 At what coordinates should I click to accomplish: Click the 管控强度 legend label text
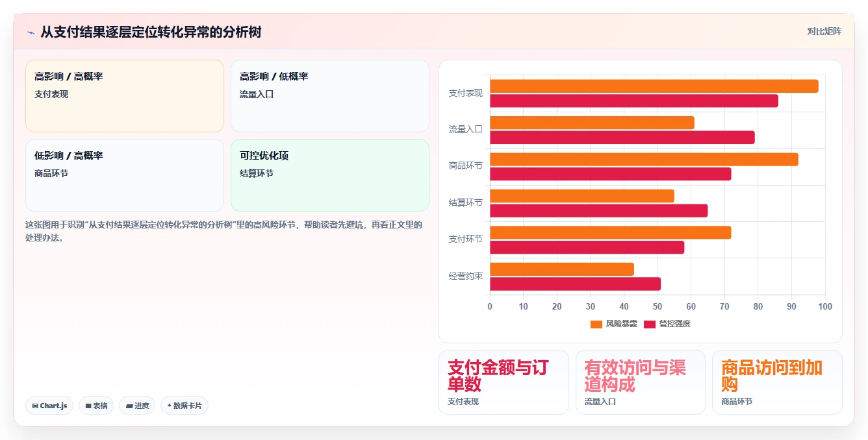[x=674, y=324]
